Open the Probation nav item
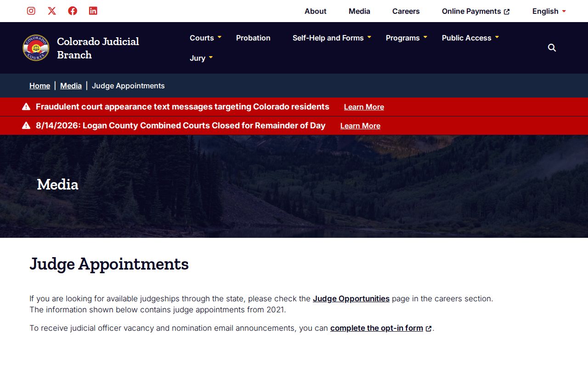This screenshot has height=368, width=588. click(253, 38)
